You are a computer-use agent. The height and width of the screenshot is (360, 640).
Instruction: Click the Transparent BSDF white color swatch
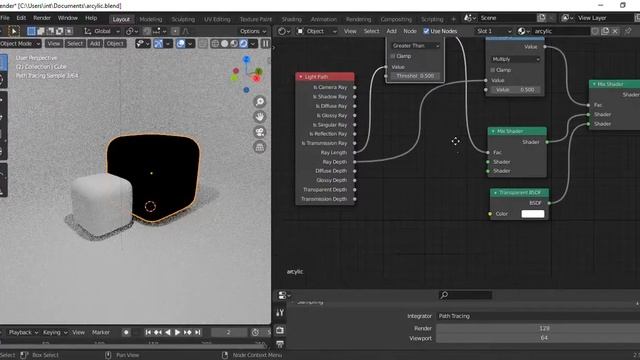tap(533, 214)
